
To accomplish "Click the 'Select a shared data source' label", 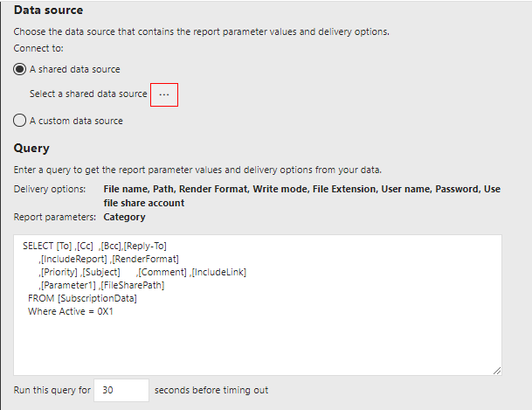I will (88, 94).
